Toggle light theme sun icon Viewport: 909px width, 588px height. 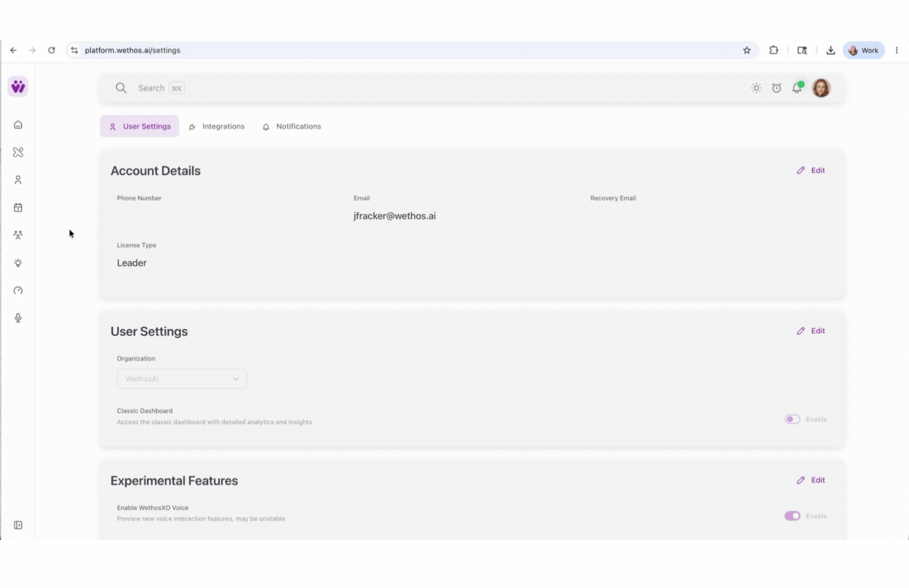tap(756, 88)
